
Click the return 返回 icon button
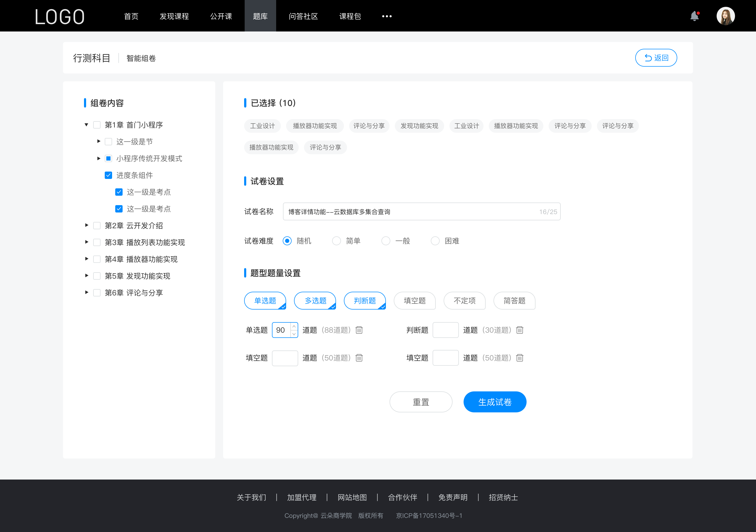(x=656, y=57)
